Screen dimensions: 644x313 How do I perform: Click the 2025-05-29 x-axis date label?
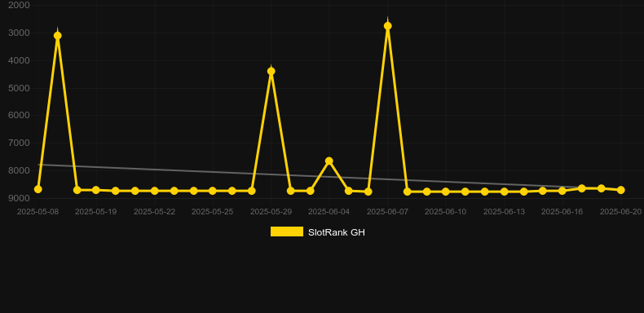point(271,212)
